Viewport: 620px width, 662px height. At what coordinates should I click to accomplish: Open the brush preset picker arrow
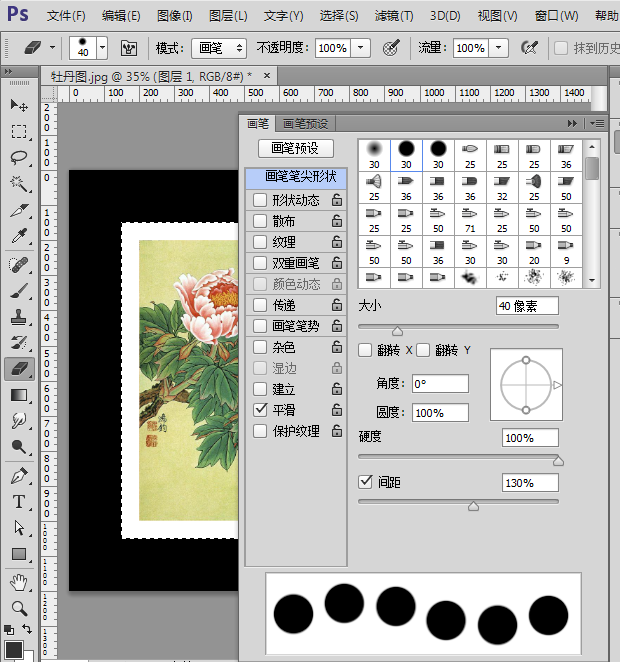point(101,48)
